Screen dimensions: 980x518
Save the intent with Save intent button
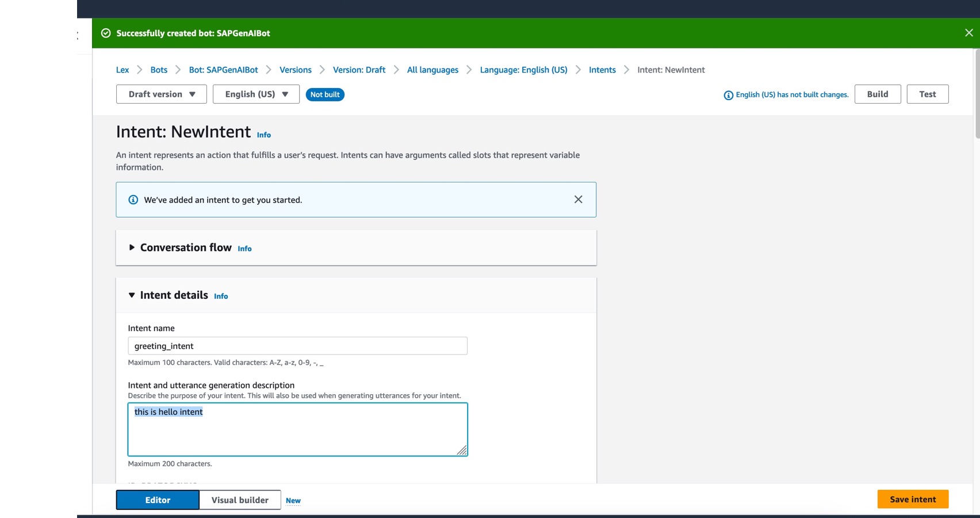tap(912, 499)
